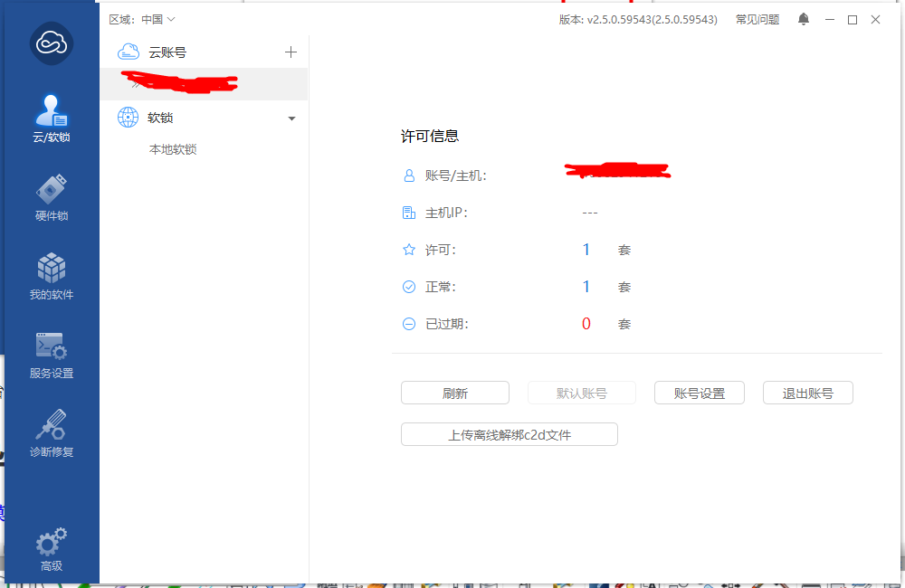This screenshot has height=588, width=905.
Task: Open the 云/软锁 sidebar section
Action: click(x=51, y=119)
